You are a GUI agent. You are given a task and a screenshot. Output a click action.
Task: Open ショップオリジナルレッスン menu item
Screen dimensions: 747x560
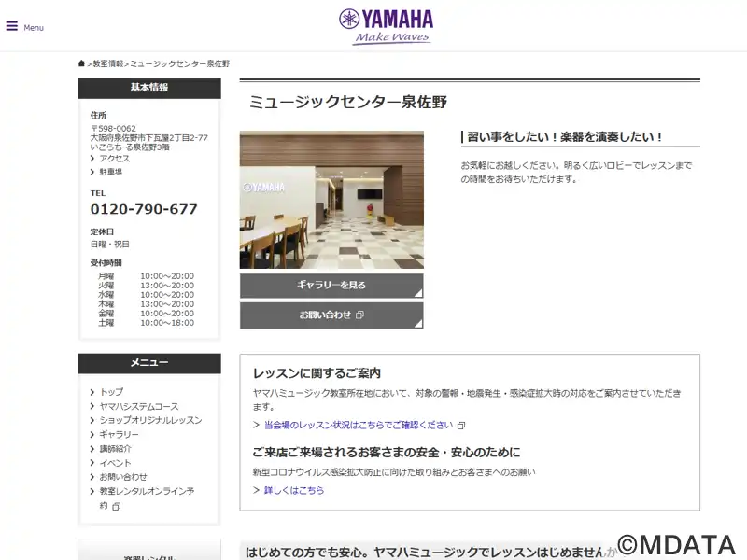[x=150, y=420]
